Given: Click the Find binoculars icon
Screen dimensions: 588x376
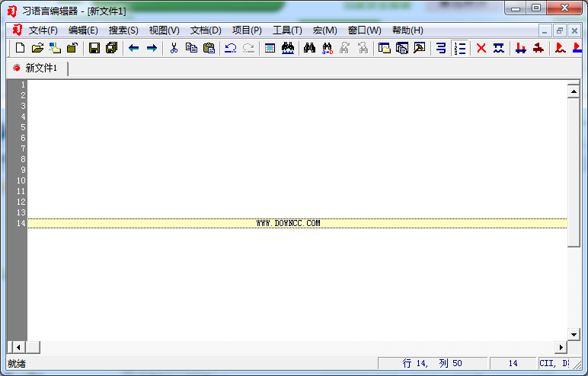Looking at the screenshot, I should [x=309, y=48].
